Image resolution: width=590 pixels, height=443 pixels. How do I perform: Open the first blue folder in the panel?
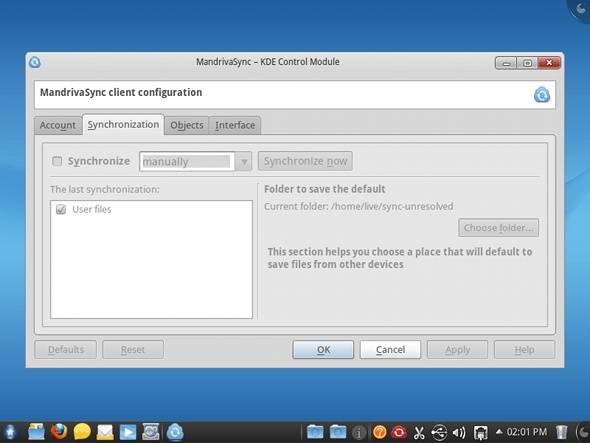coord(315,432)
